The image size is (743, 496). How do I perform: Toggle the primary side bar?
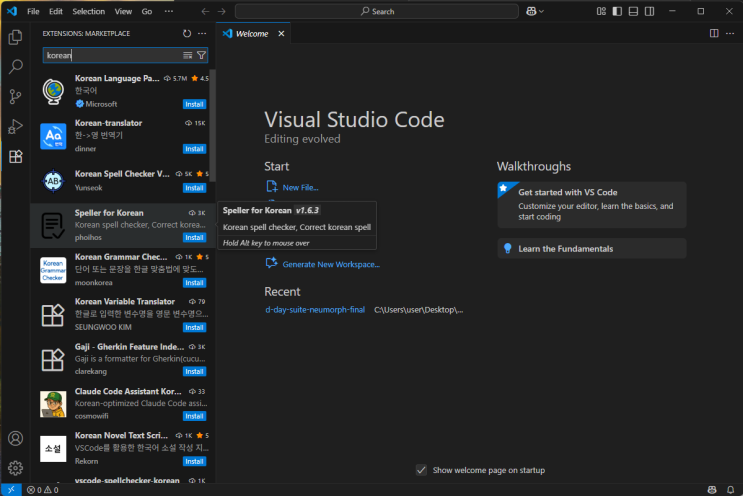tap(617, 11)
